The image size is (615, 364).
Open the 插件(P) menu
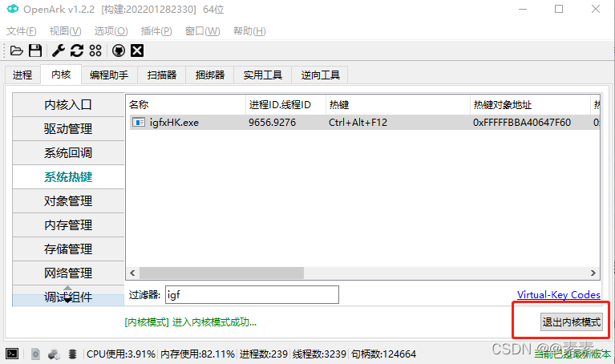tap(156, 31)
